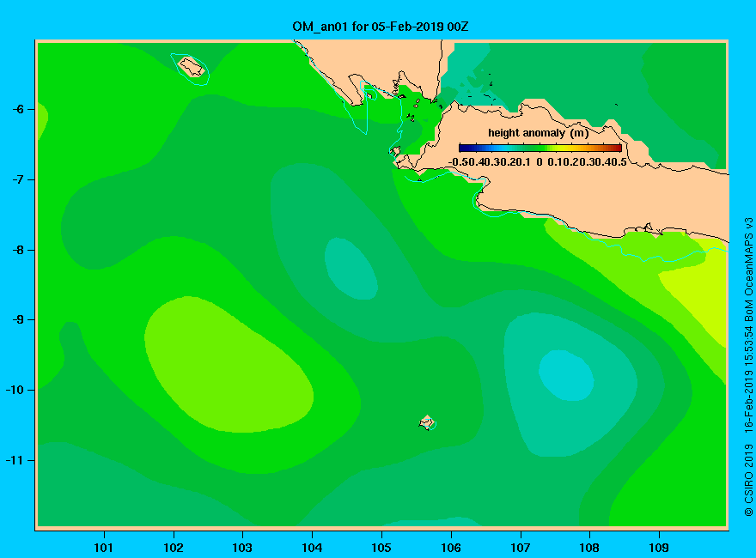Click latitude label -6
Screen dimensions: 756x558
18,109
